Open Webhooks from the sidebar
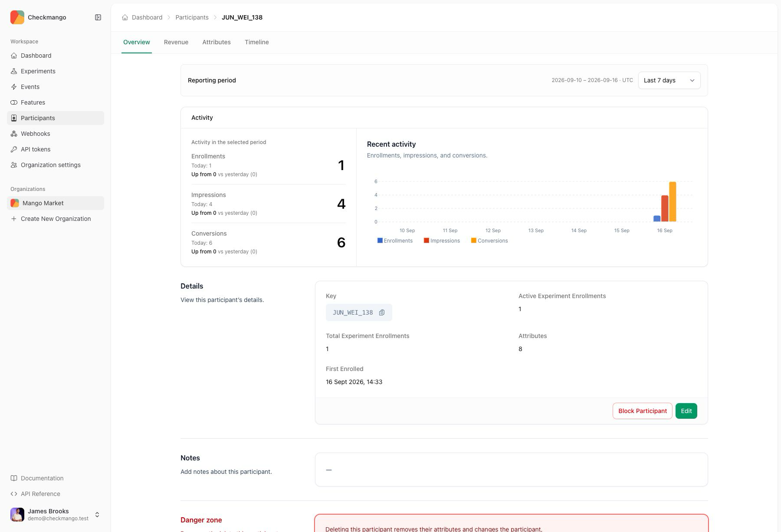This screenshot has width=781, height=532. click(x=56, y=134)
